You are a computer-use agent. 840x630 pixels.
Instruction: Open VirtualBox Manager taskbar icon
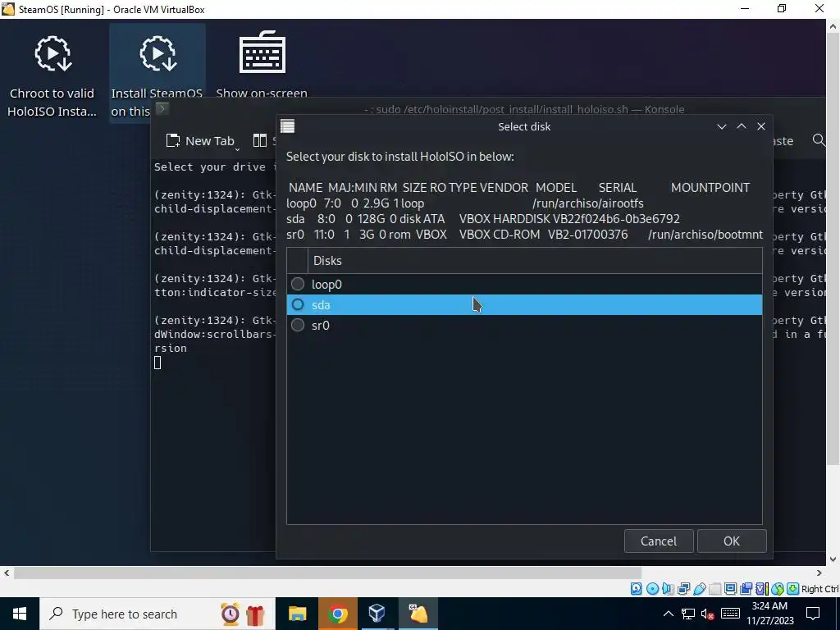point(377,614)
